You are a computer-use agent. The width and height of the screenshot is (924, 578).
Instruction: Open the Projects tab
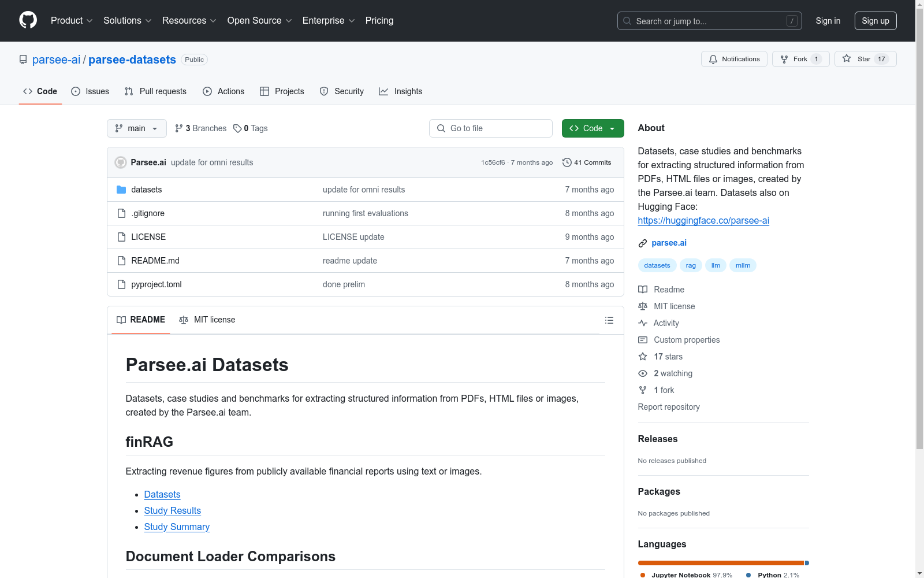pos(282,91)
